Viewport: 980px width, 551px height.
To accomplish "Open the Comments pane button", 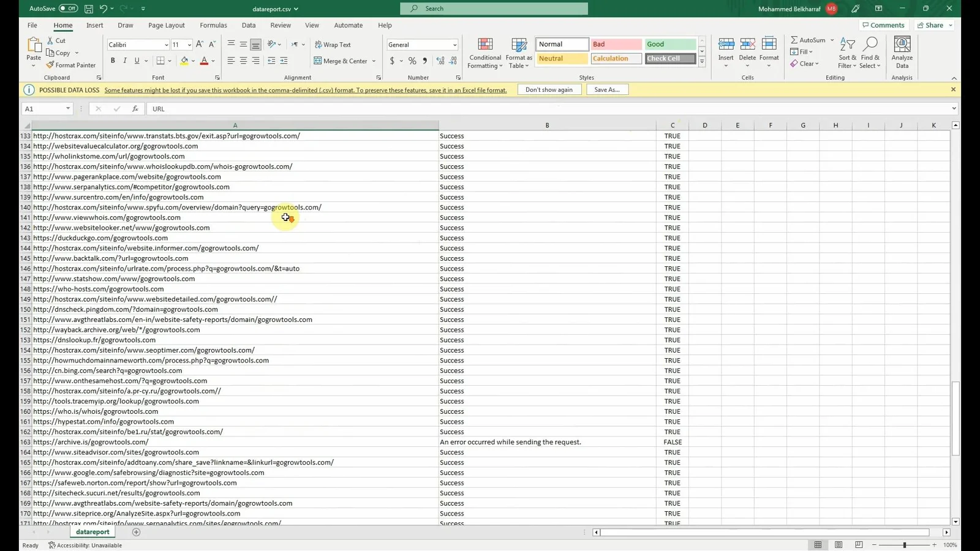I will click(x=883, y=25).
